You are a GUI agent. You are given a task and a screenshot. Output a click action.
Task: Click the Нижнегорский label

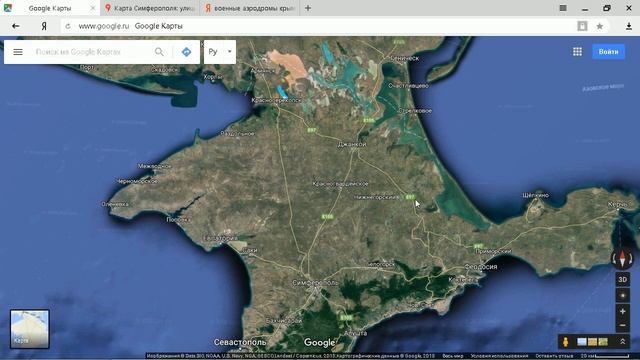(376, 197)
